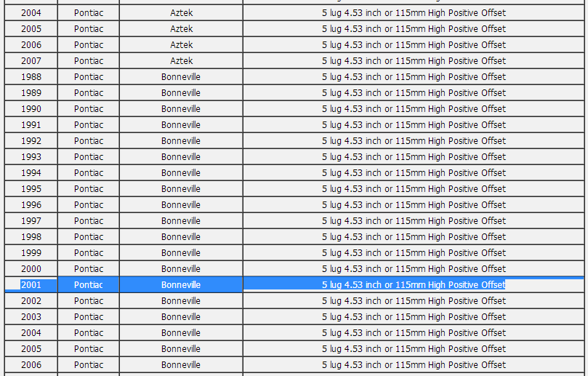
Task: Click year 1995 cell
Action: point(31,189)
